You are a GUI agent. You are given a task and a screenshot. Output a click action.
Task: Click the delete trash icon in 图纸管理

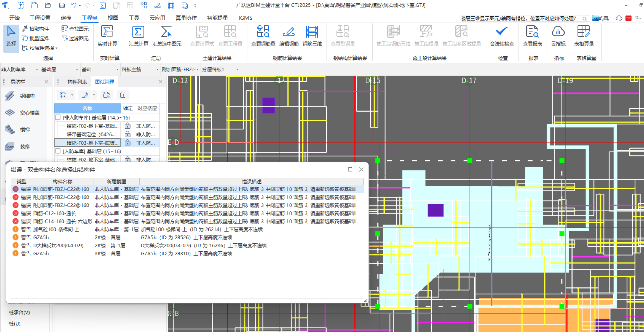[123, 95]
